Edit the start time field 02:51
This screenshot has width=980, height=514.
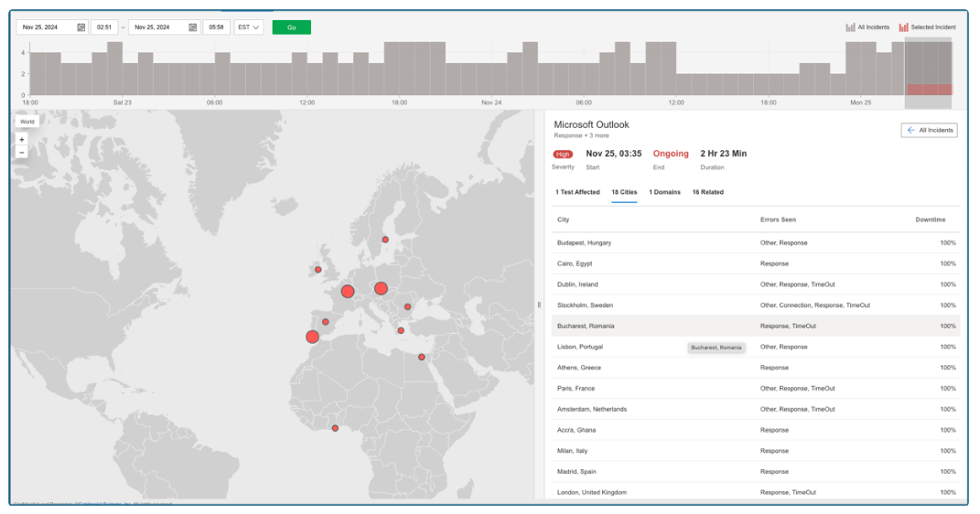pos(104,27)
